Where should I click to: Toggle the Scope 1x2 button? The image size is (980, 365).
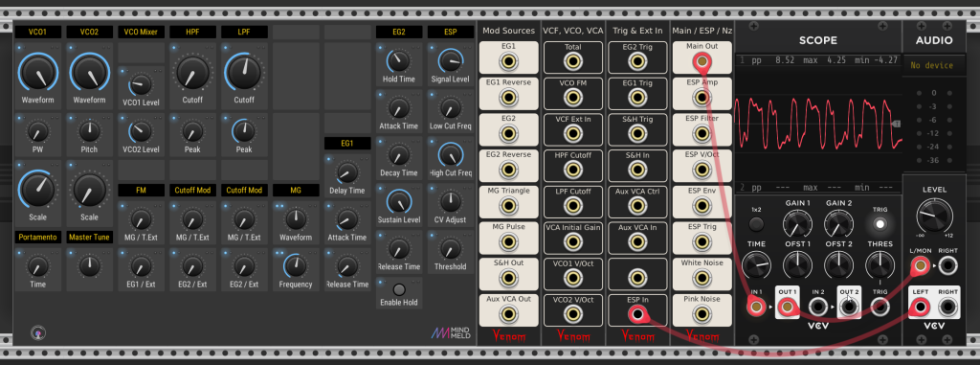(x=756, y=223)
